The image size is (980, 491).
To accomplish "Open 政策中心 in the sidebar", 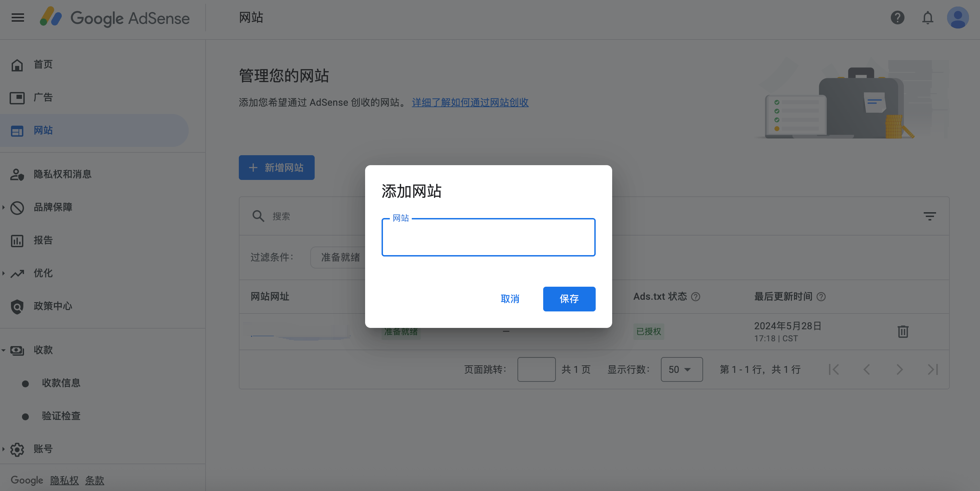I will [53, 306].
